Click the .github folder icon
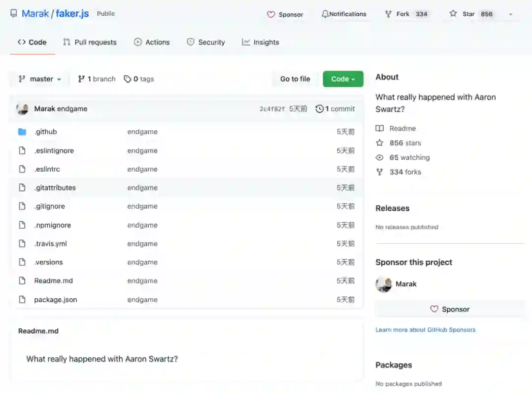 22,132
